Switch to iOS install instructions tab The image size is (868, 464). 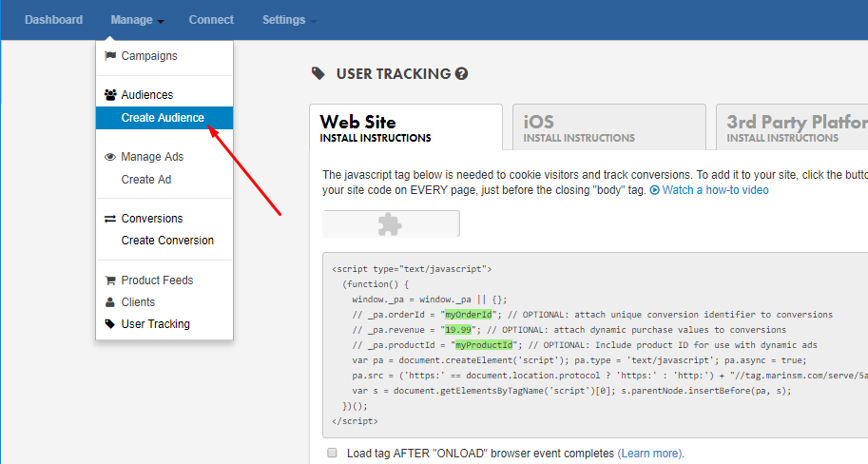(608, 127)
